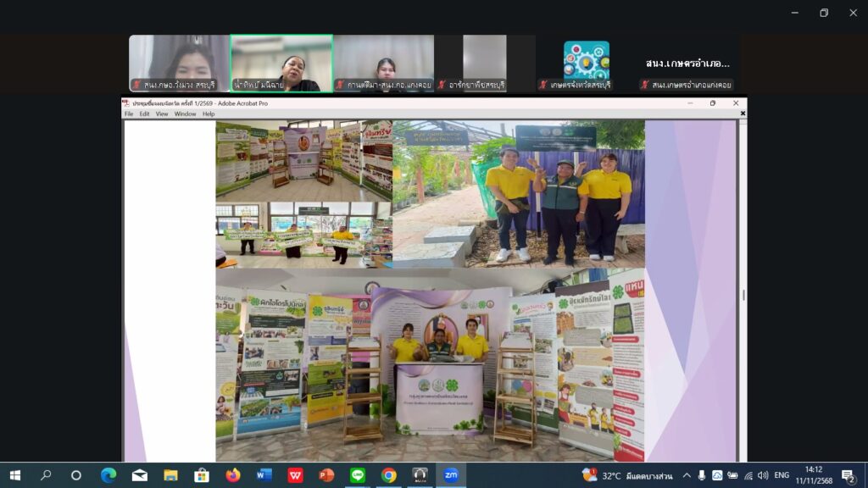This screenshot has width=868, height=488.
Task: Show hidden system tray icons
Action: pos(687,475)
